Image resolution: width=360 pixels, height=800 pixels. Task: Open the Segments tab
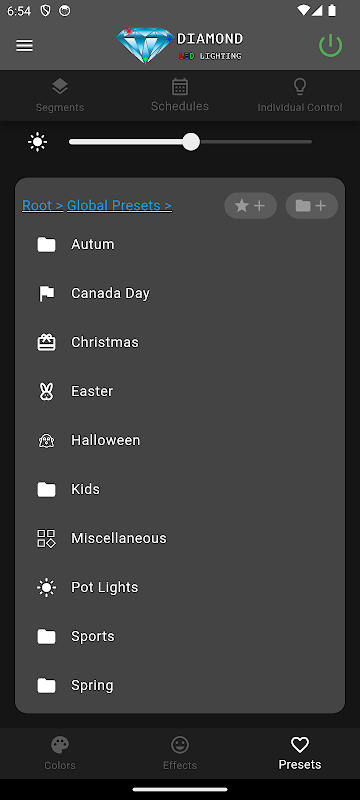click(x=60, y=95)
